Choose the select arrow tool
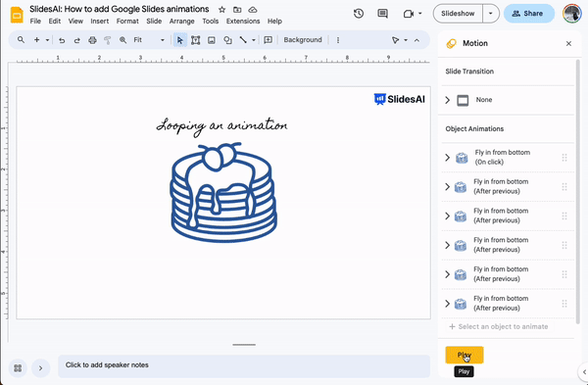This screenshot has height=385, width=588. coord(180,40)
